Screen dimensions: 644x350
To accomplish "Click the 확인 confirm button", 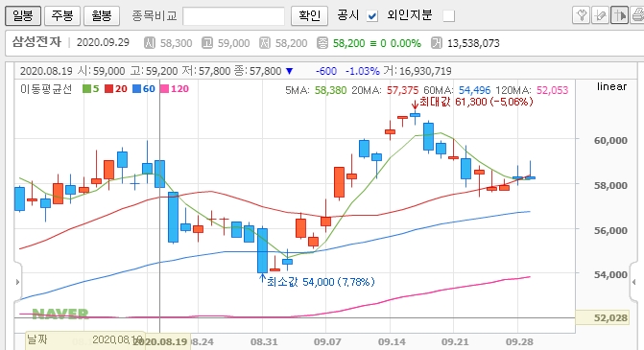I will pos(309,15).
